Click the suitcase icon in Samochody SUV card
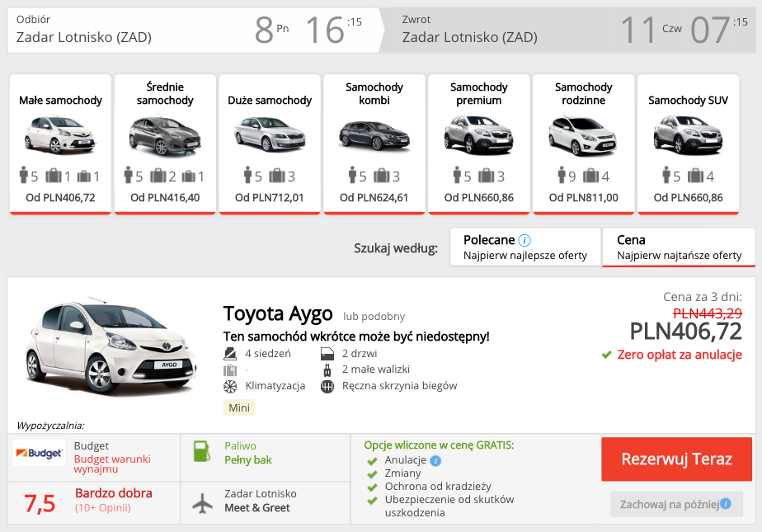762x532 pixels. tap(695, 176)
